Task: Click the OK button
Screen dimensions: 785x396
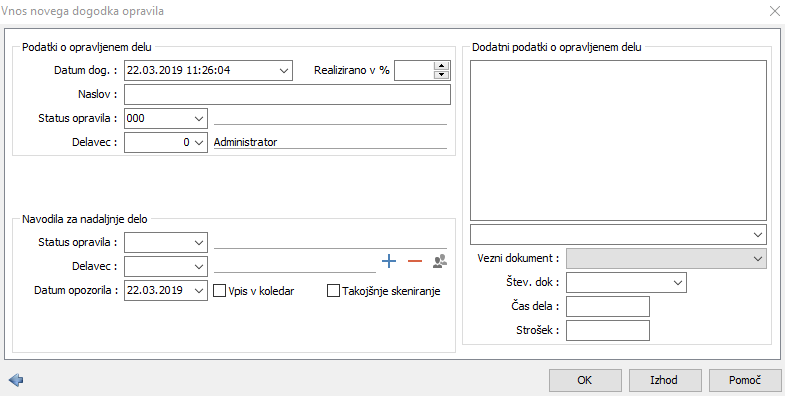Action: coord(585,380)
